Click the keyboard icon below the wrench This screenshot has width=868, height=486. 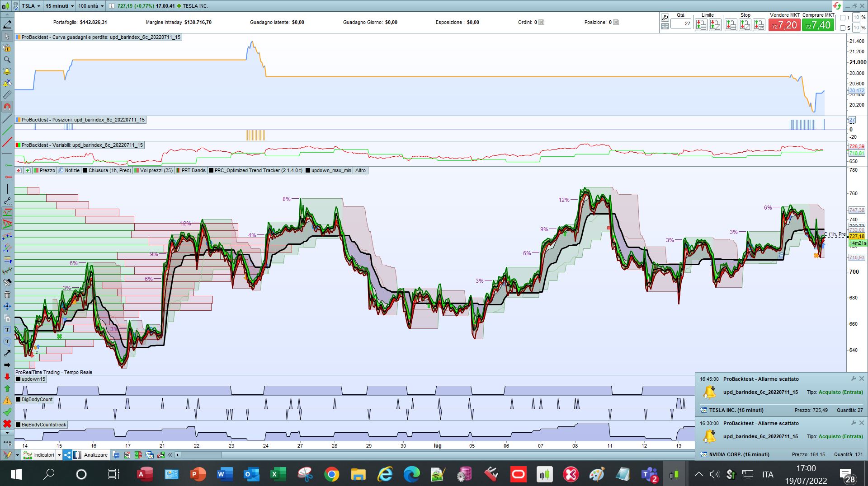click(x=665, y=26)
